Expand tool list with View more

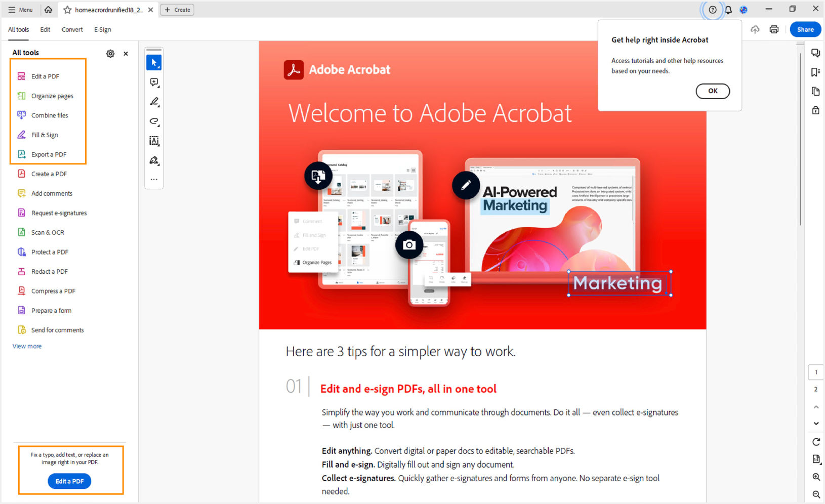[x=27, y=346]
